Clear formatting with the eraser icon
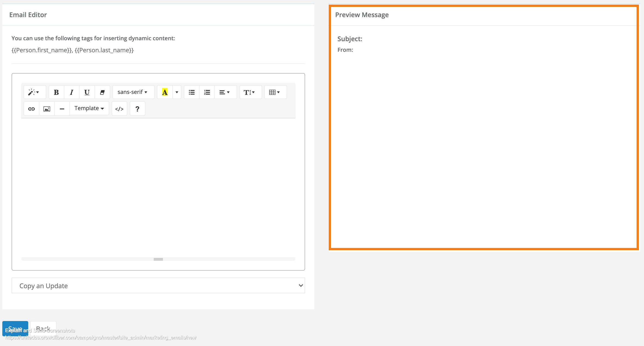The height and width of the screenshot is (346, 644). tap(102, 92)
